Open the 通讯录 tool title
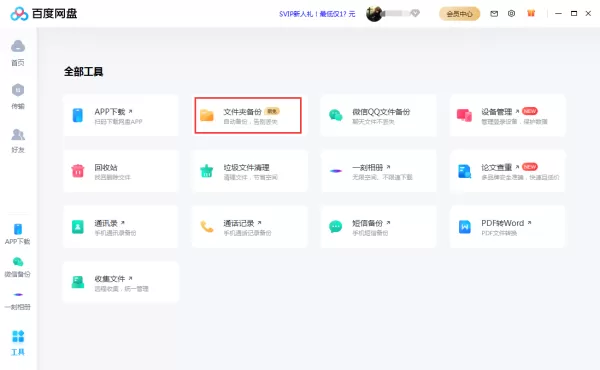The image size is (600, 370). pos(106,223)
